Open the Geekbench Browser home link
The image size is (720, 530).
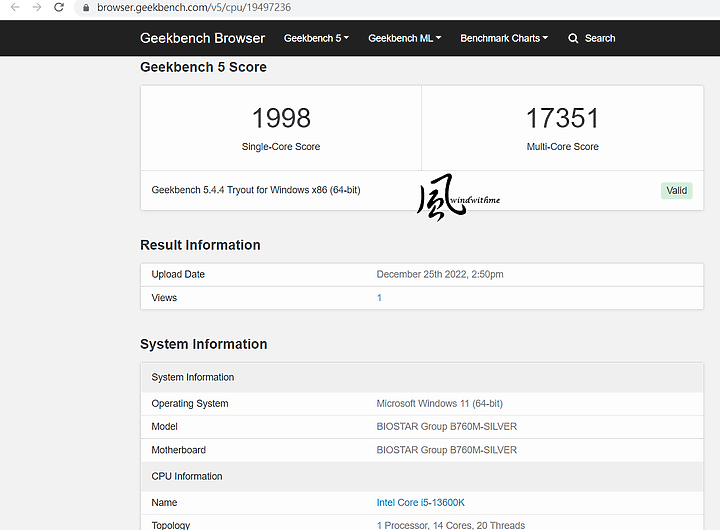(202, 38)
